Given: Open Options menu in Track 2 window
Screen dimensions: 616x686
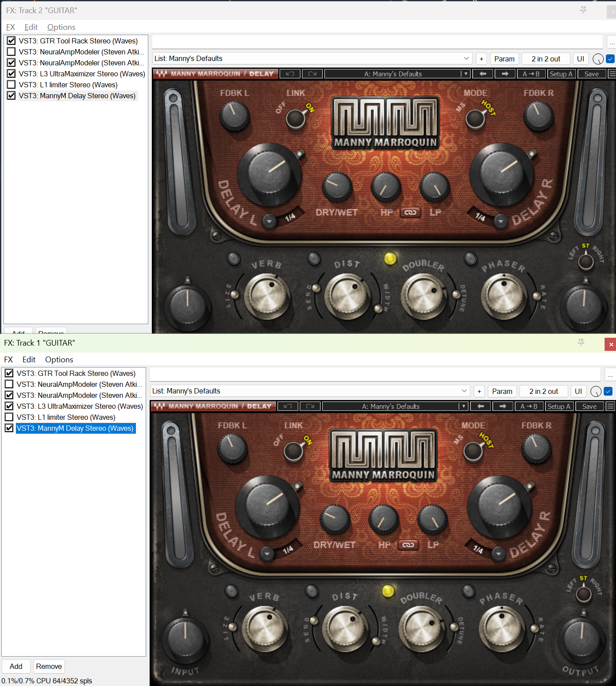Looking at the screenshot, I should point(61,27).
